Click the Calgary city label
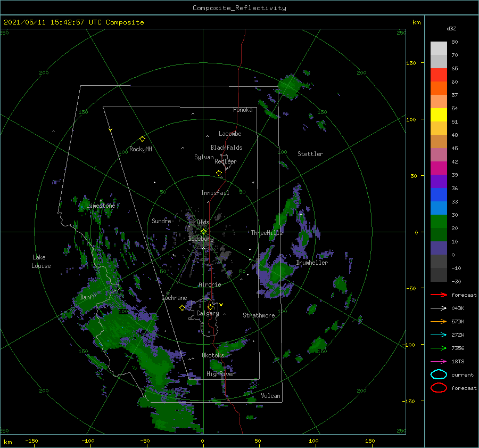The height and width of the screenshot is (448, 479). pos(208,313)
